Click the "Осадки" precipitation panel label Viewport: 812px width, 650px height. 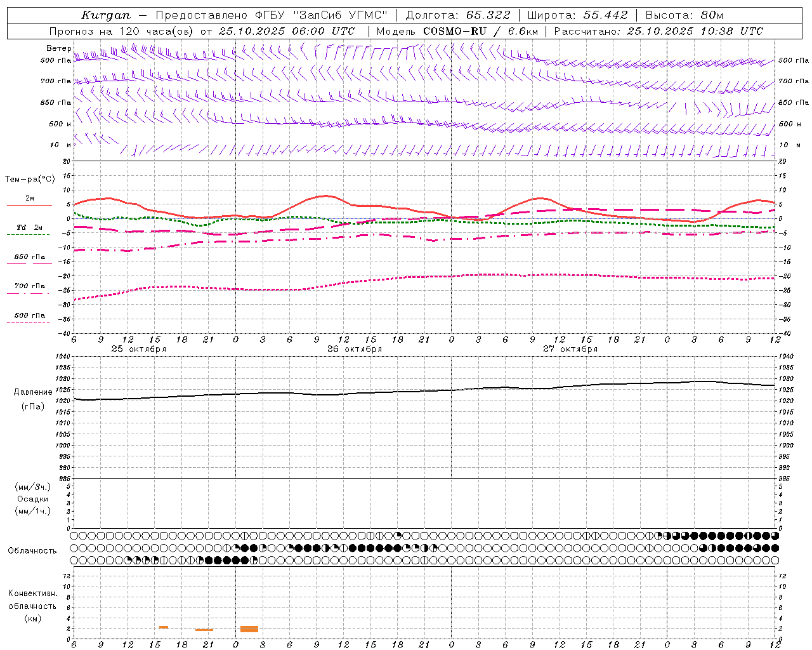click(33, 499)
